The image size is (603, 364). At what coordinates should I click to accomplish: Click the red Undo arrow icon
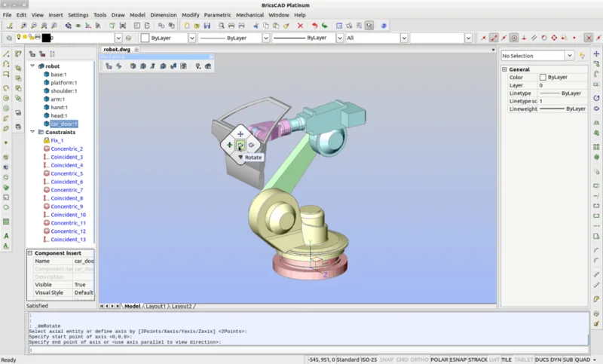tap(314, 26)
